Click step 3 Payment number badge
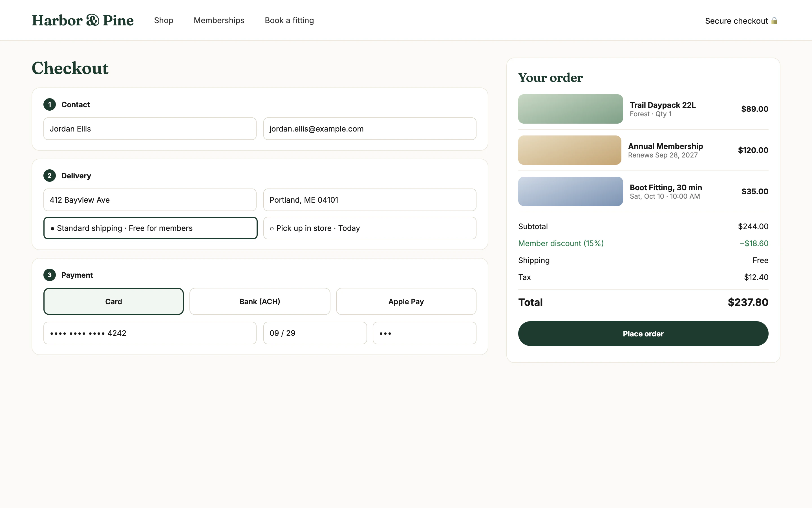The width and height of the screenshot is (812, 508). pyautogui.click(x=50, y=275)
